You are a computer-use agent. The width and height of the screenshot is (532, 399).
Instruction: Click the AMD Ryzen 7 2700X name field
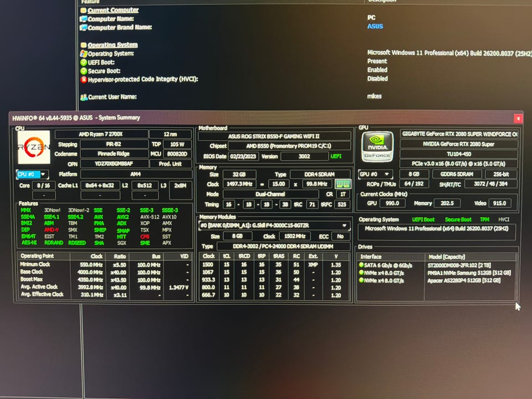pos(101,134)
